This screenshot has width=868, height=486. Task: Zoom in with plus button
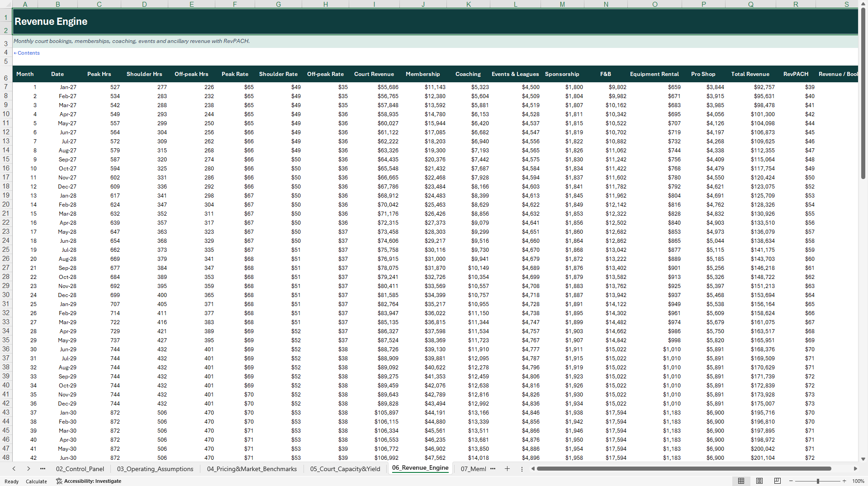pyautogui.click(x=844, y=481)
